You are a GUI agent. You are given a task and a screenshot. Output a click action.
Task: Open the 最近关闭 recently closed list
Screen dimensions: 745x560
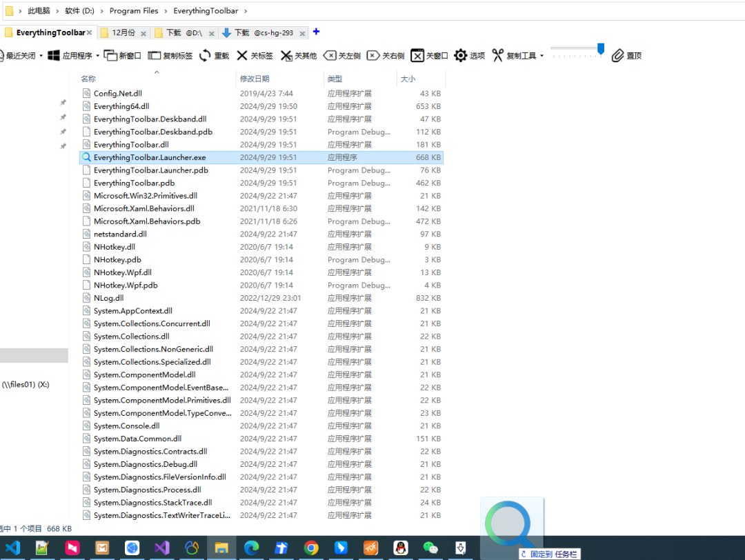coord(20,56)
